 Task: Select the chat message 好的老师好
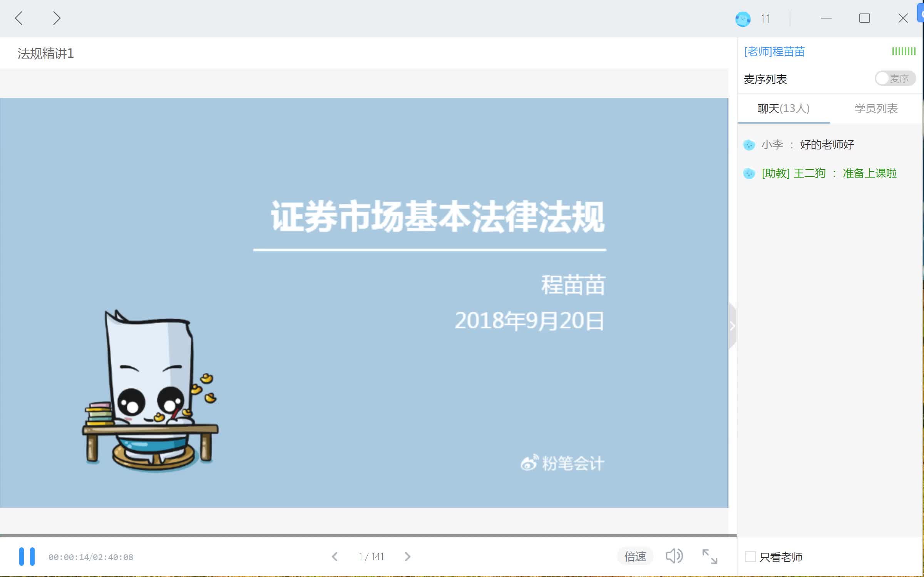point(827,145)
